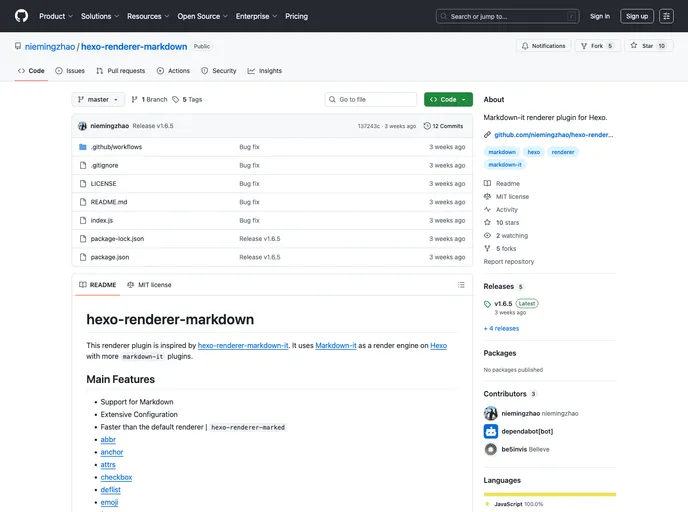The width and height of the screenshot is (688, 512).
Task: Click the Report repository link
Action: [509, 261]
